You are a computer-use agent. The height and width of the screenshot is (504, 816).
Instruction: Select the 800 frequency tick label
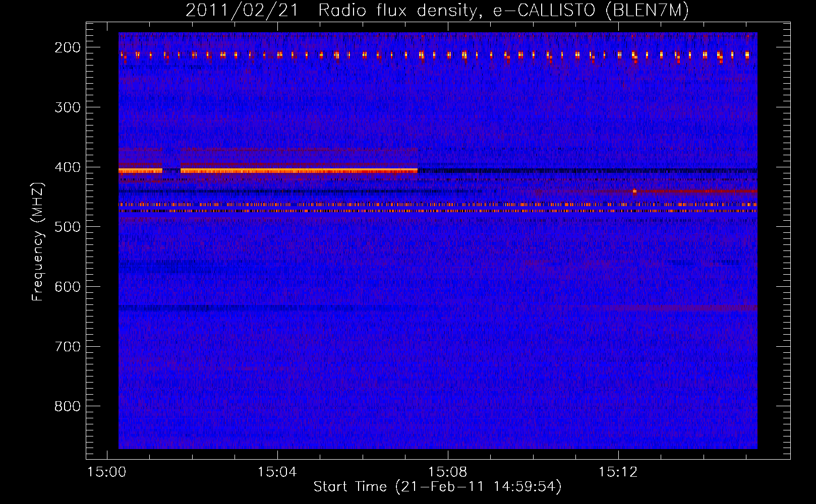coord(68,406)
